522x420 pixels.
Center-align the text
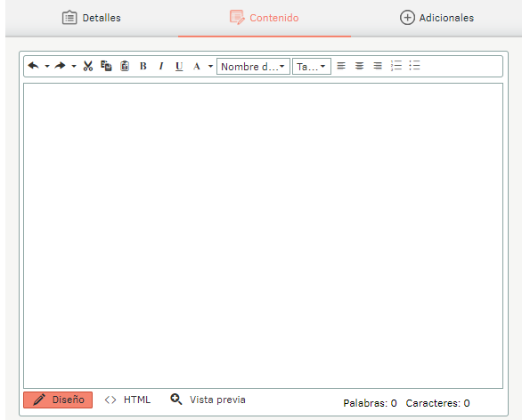click(x=359, y=66)
